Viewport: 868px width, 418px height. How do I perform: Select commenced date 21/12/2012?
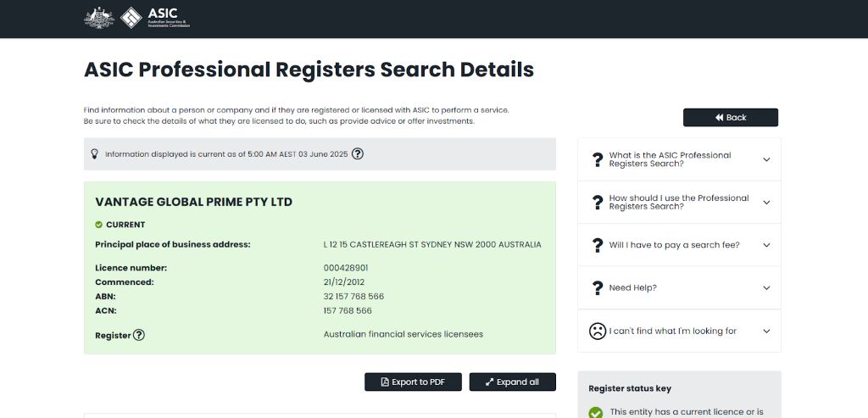[344, 281]
